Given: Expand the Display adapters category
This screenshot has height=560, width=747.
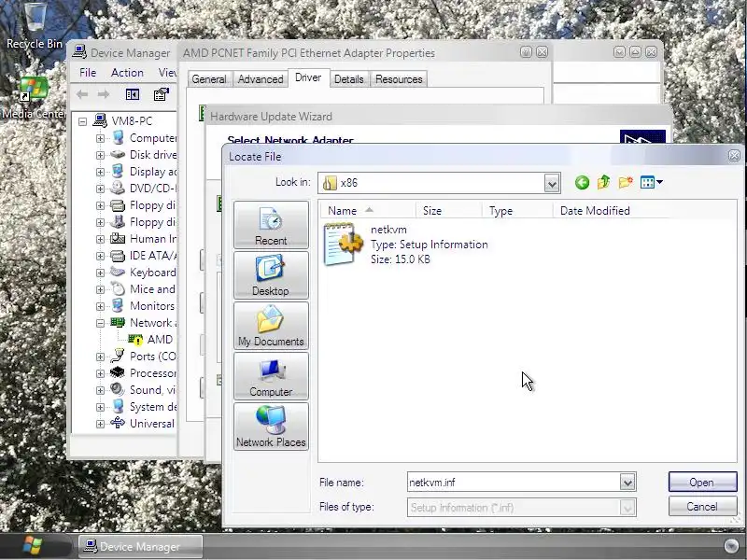Looking at the screenshot, I should point(100,172).
